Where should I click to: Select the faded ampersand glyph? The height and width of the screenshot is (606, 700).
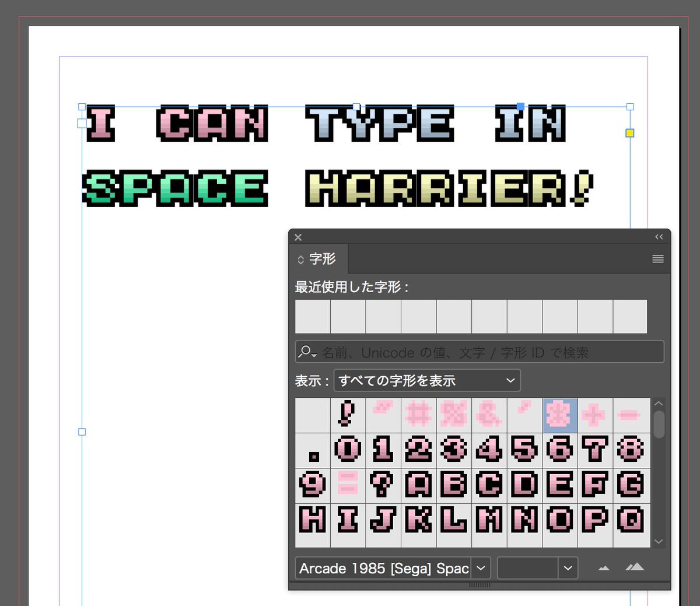coord(489,415)
